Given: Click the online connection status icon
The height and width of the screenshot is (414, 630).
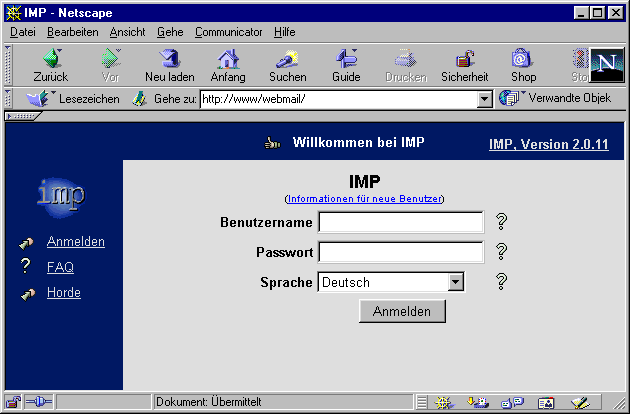Looking at the screenshot, I should pos(39,402).
